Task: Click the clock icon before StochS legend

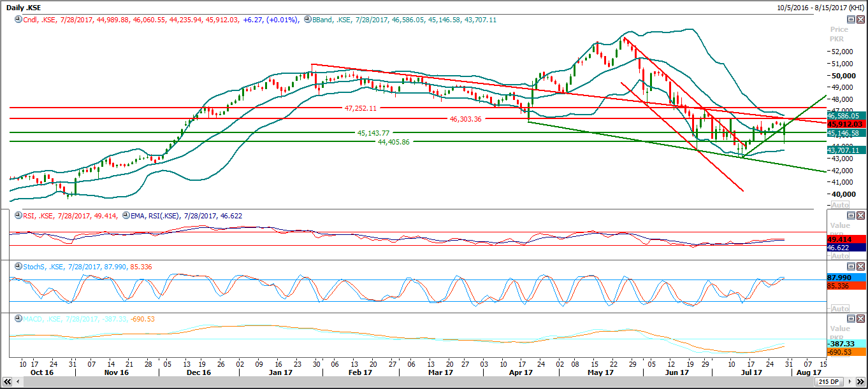Action: click(x=18, y=267)
